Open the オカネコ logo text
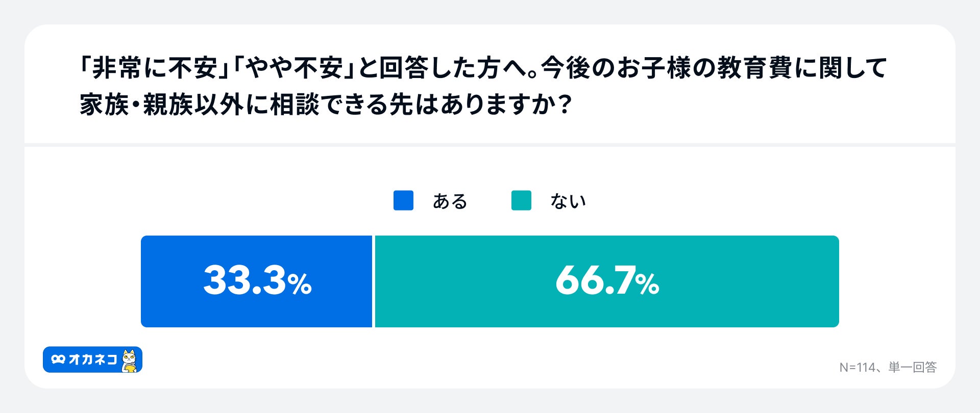This screenshot has height=413, width=980. [93, 359]
